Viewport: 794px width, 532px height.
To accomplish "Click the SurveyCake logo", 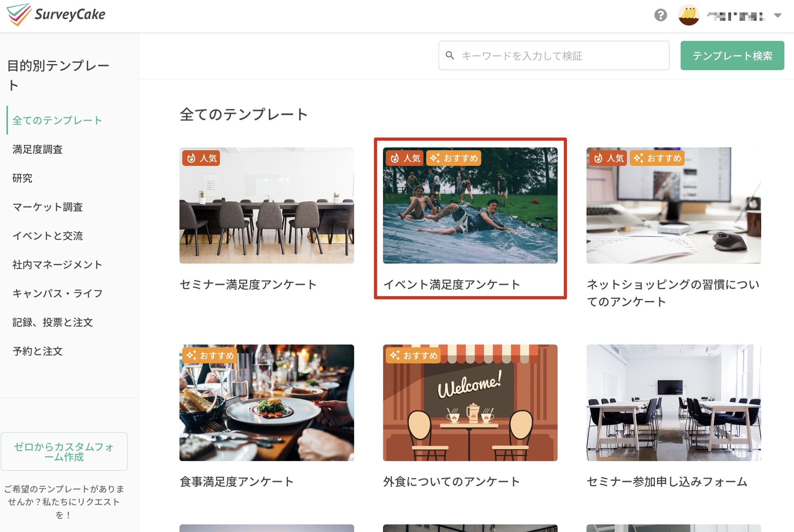I will [56, 14].
